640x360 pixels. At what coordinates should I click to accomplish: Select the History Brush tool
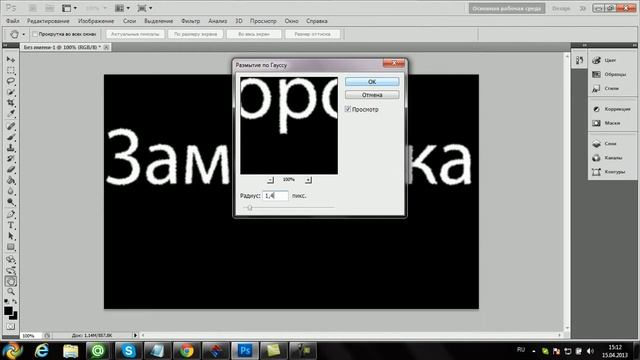[11, 159]
